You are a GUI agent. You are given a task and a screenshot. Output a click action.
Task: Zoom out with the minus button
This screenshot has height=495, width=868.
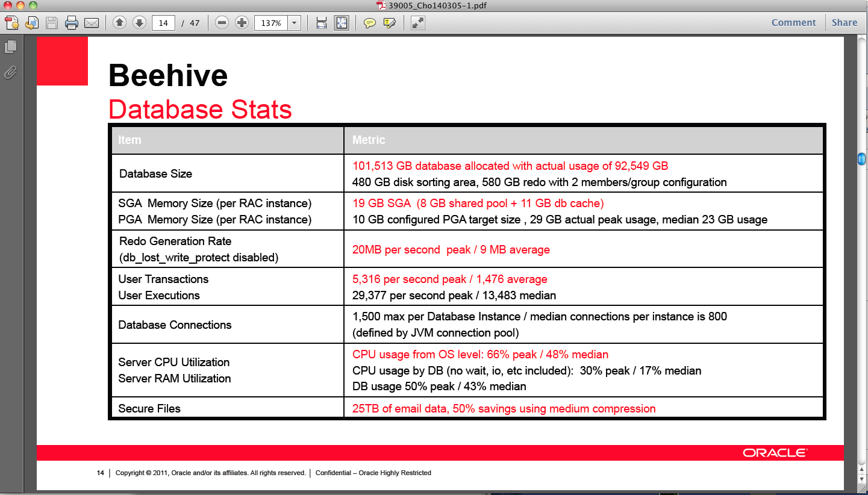pos(222,23)
